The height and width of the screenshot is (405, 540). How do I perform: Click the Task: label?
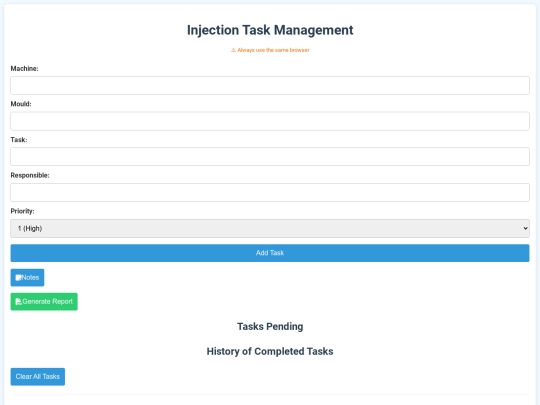coord(19,140)
